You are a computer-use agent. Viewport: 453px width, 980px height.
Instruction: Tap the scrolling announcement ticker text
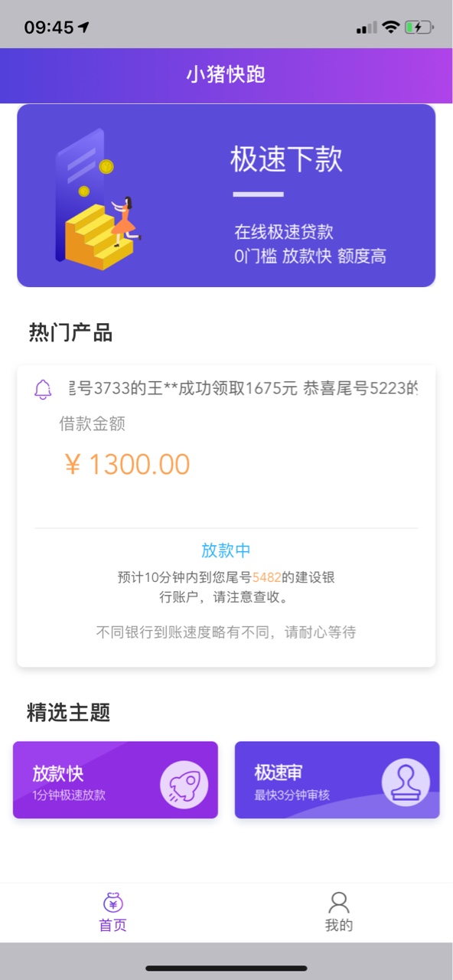[243, 388]
